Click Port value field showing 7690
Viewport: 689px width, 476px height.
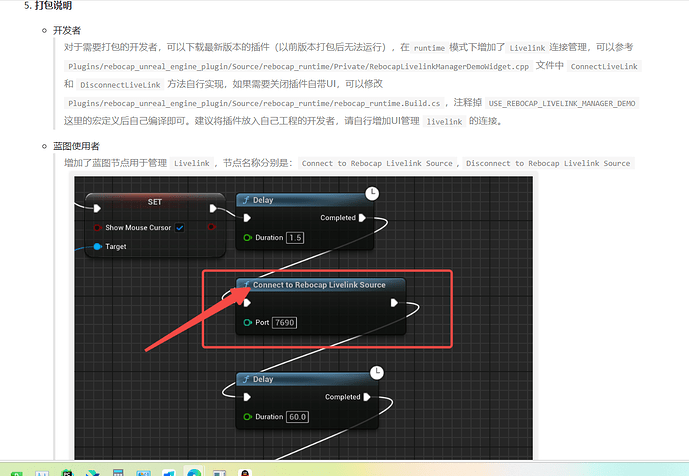284,323
